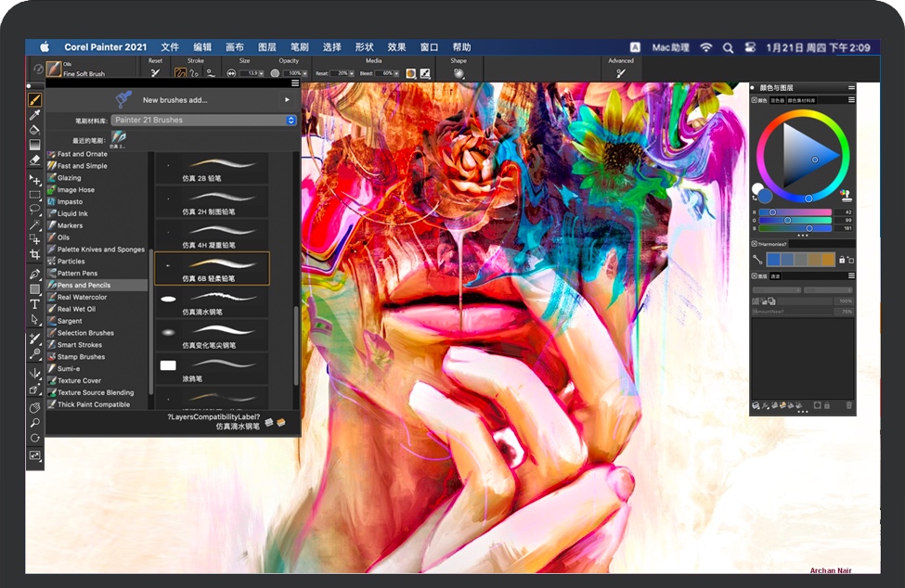Viewport: 905px width, 588px height.
Task: Pick the Sumi-e brush category
Action: click(69, 368)
